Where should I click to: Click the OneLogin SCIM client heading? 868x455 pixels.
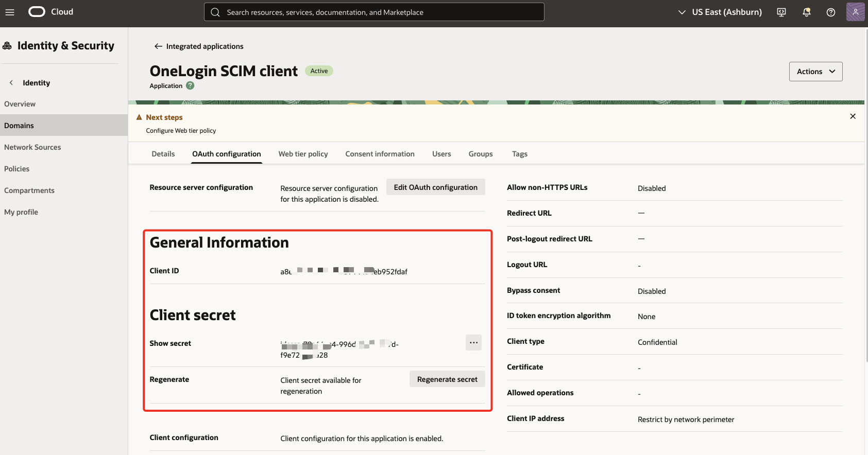(x=224, y=71)
